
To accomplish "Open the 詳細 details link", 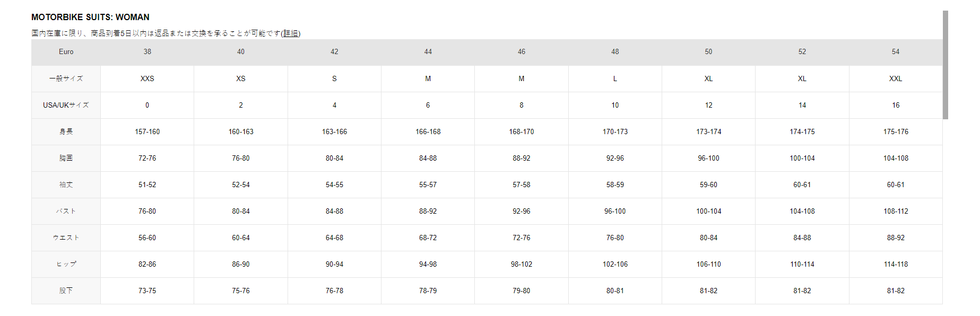I will (291, 33).
